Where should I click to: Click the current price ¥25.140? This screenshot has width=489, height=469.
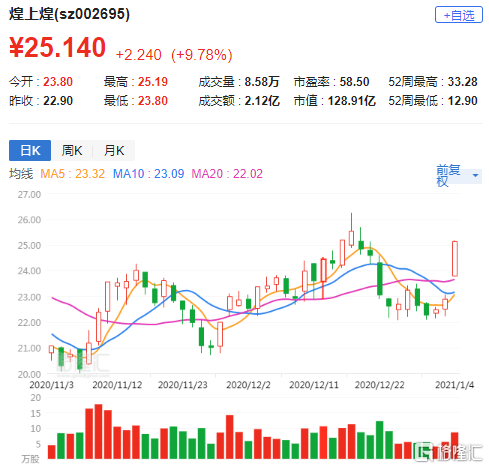[57, 47]
